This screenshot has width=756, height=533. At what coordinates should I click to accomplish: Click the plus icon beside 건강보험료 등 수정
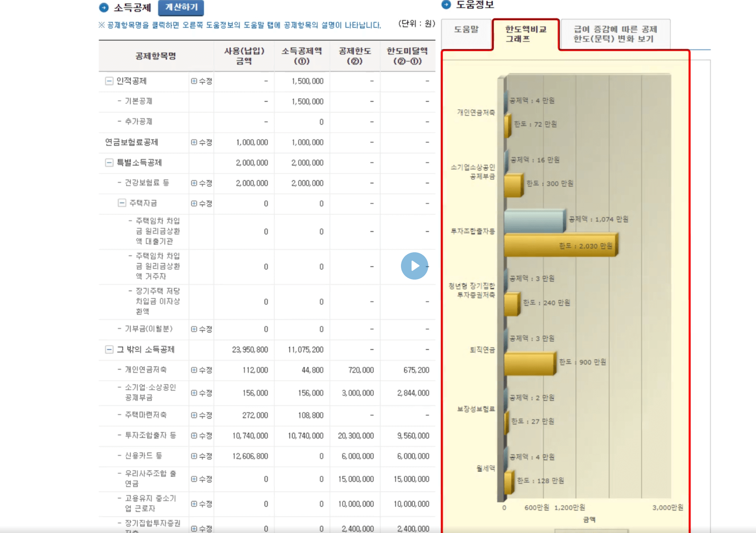pyautogui.click(x=193, y=183)
